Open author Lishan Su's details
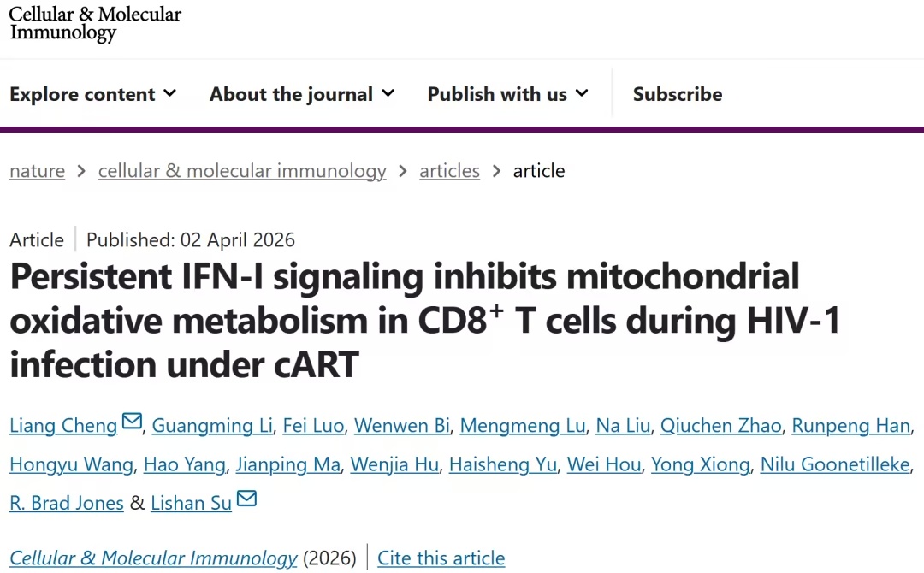Viewport: 924px width, 573px height. (x=191, y=503)
